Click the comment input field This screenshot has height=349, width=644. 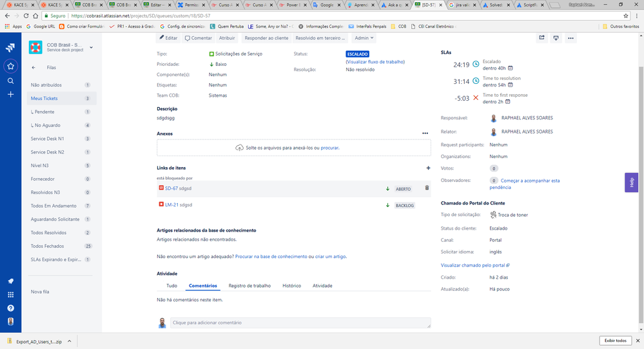point(300,323)
